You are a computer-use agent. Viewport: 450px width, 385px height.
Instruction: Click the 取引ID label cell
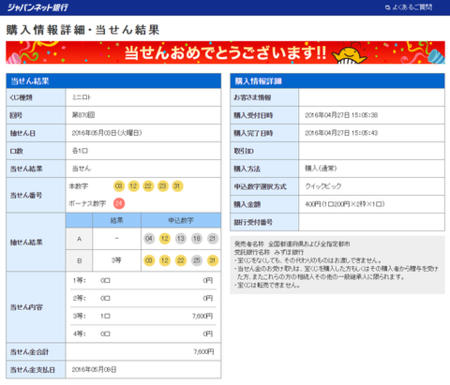(264, 151)
